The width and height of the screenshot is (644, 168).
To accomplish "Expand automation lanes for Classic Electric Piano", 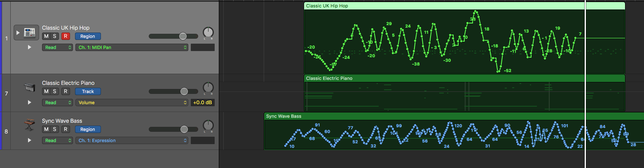I will pyautogui.click(x=29, y=103).
